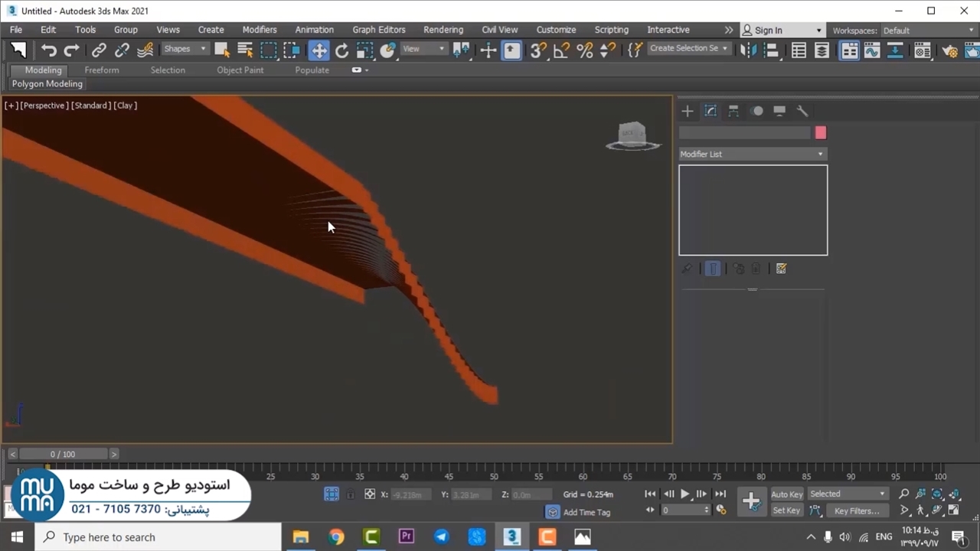The image size is (980, 551).
Task: Click the Key Filters button
Action: (x=857, y=510)
